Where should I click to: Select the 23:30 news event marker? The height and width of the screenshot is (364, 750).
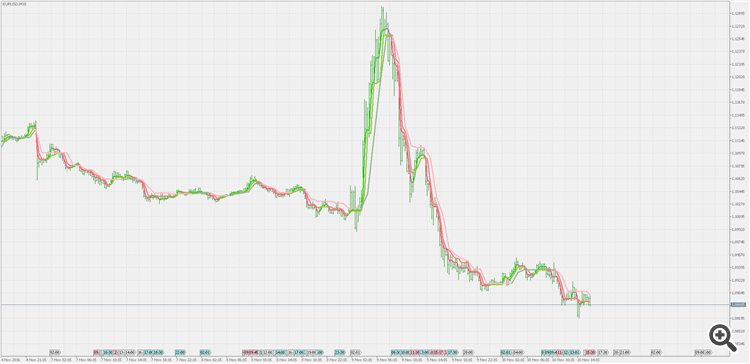[x=340, y=352]
